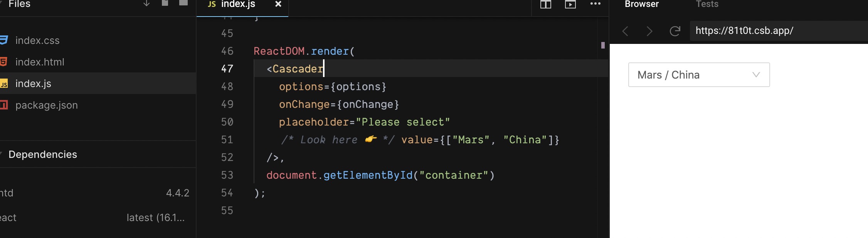Open package.json from the file list
This screenshot has height=238, width=868.
[46, 105]
